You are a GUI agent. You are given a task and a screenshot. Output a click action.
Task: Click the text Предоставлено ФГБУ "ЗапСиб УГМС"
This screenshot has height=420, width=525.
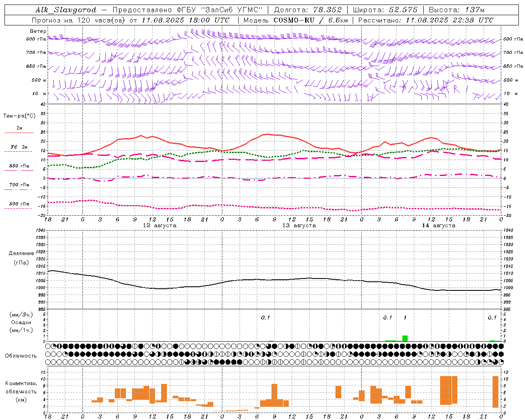point(187,10)
